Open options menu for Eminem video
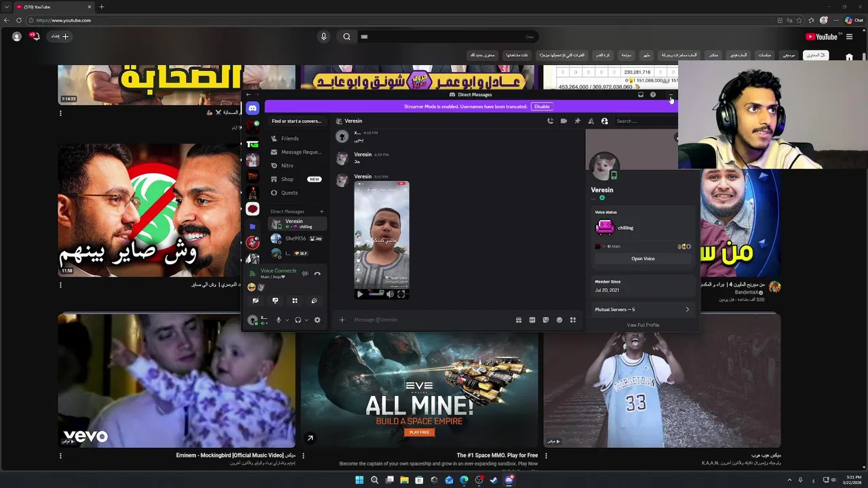Screen dimensions: 868x488 pyautogui.click(x=303, y=456)
